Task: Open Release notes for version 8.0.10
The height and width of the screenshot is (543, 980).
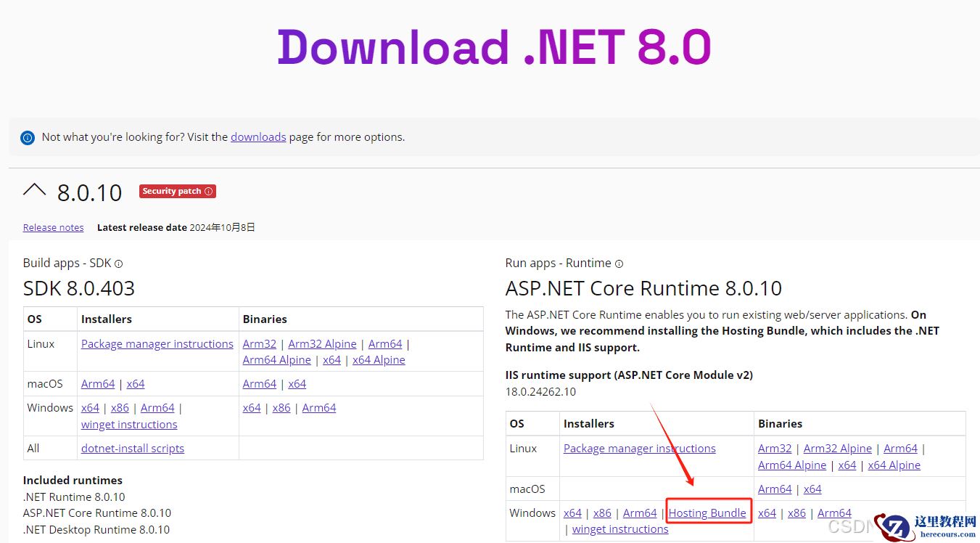Action: click(53, 227)
